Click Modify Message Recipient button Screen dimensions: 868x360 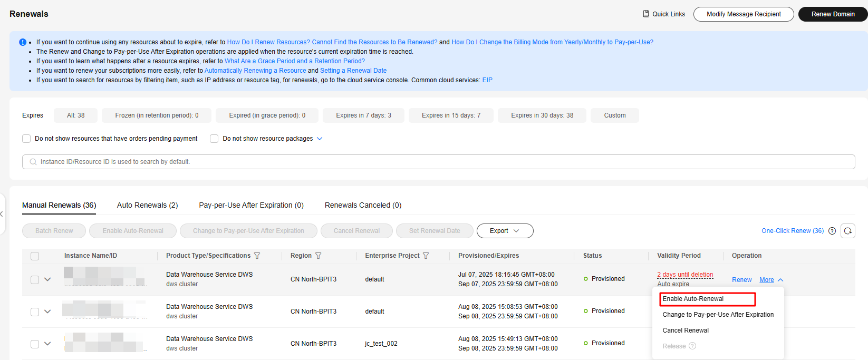(x=744, y=14)
